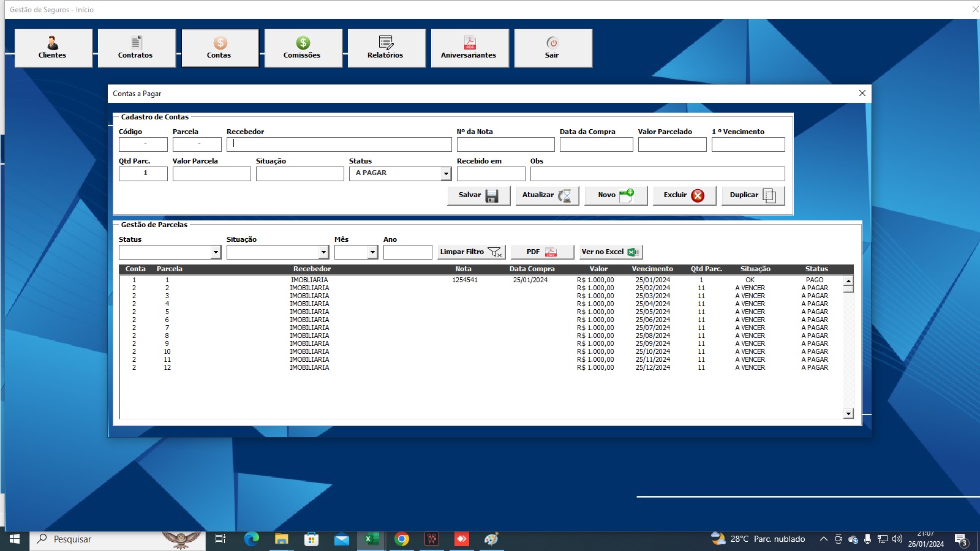This screenshot has width=980, height=551.
Task: Open Google Chrome from the taskbar
Action: tap(402, 539)
